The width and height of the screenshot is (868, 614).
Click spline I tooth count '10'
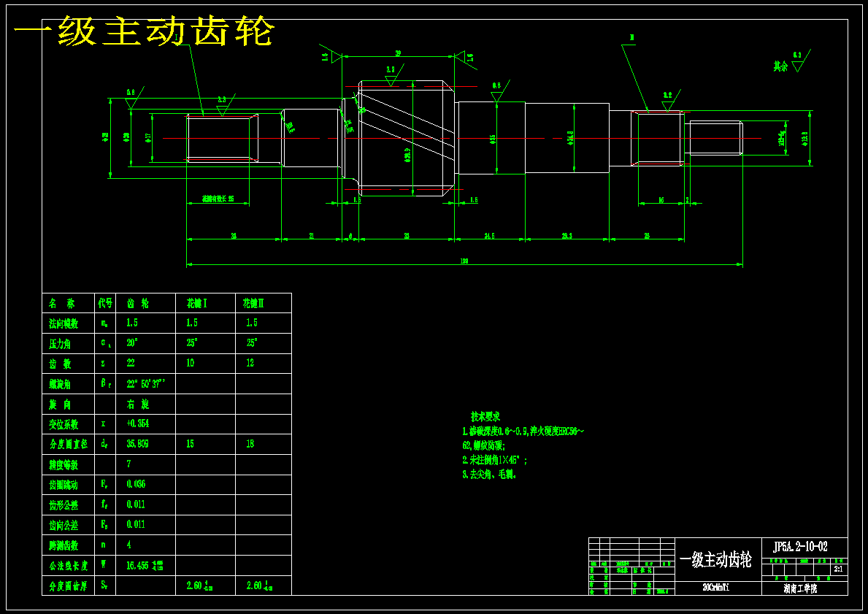[191, 363]
